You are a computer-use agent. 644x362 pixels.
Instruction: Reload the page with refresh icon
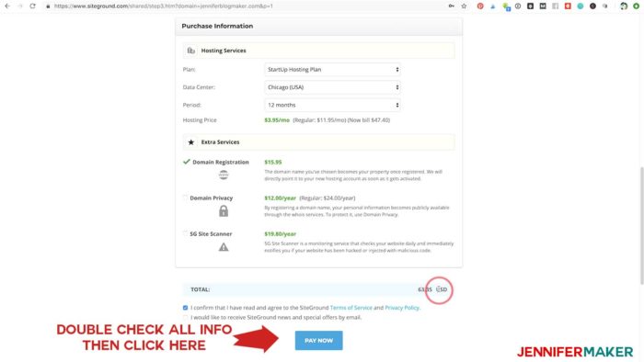[x=32, y=6]
